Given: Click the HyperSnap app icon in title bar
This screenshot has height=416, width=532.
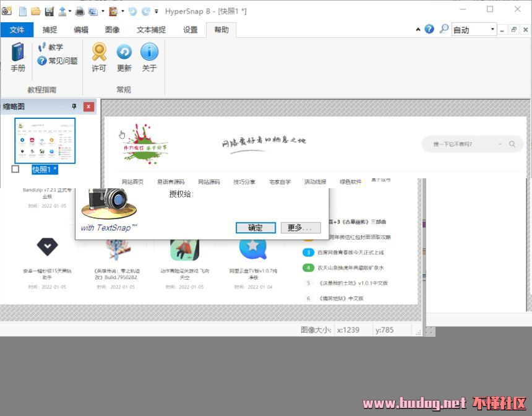Looking at the screenshot, I should tap(6, 11).
